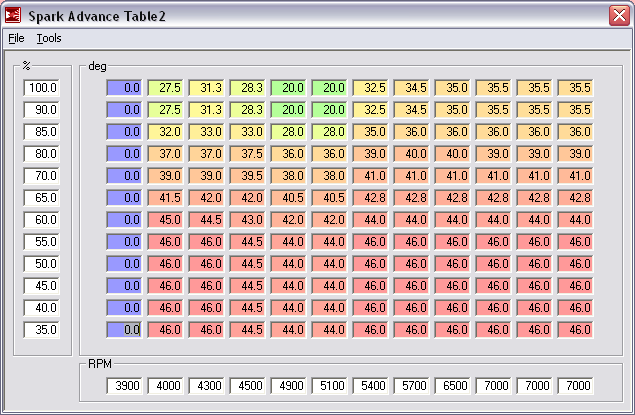
Task: Close the Spark Advance Table2 window
Action: coord(619,16)
